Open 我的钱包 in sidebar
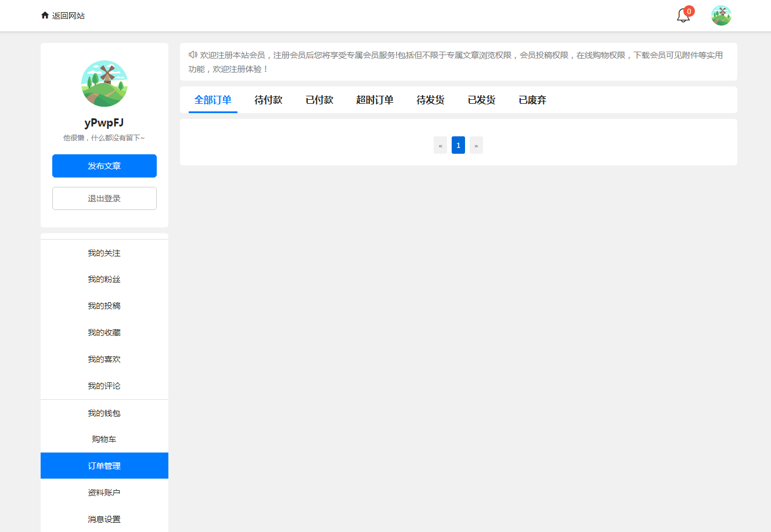 105,413
